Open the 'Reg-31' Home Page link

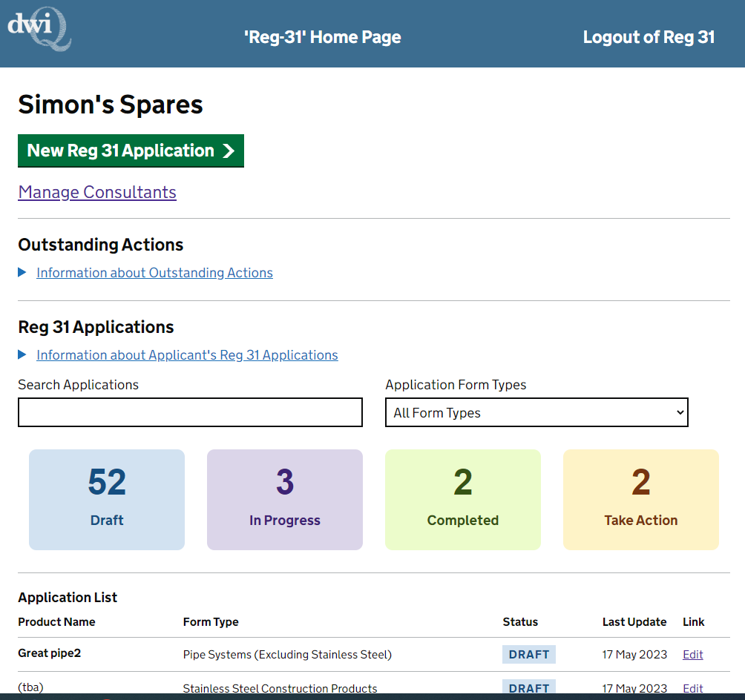point(322,37)
